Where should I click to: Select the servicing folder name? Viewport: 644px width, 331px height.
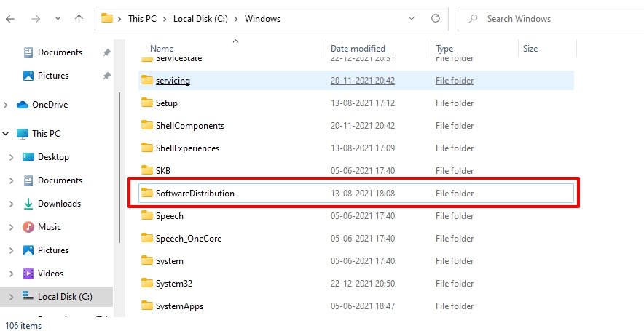[x=173, y=81]
